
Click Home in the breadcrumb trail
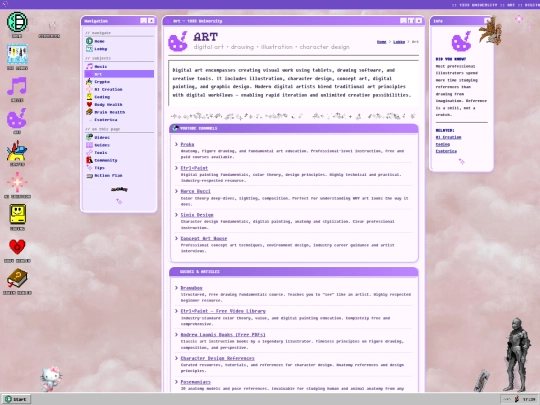pyautogui.click(x=382, y=42)
